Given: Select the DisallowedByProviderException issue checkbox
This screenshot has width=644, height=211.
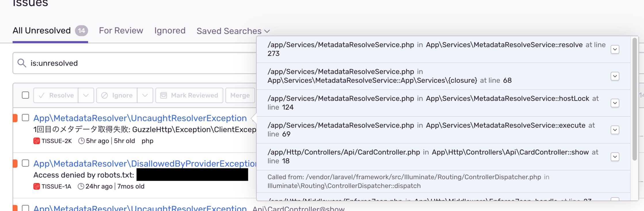Looking at the screenshot, I should 26,163.
